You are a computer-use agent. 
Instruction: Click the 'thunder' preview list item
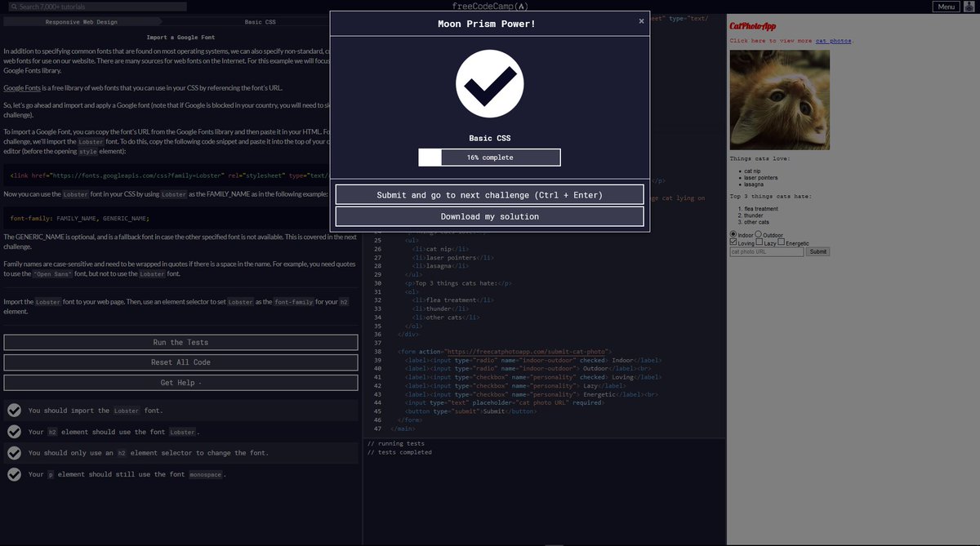pyautogui.click(x=754, y=215)
